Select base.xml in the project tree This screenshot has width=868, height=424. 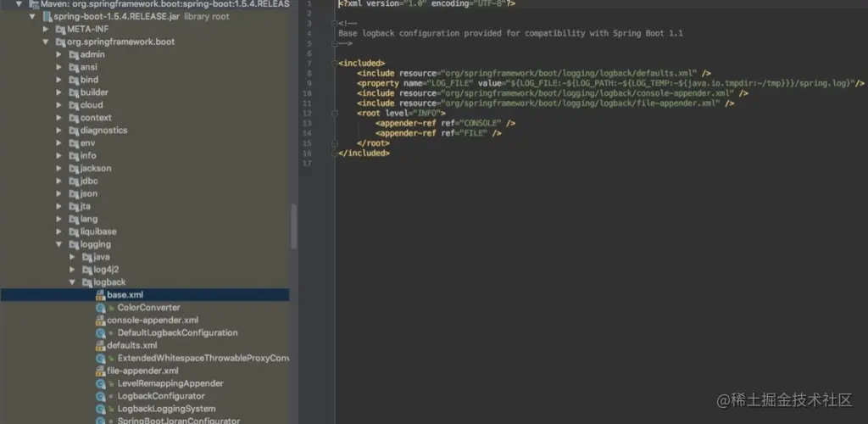tap(125, 294)
